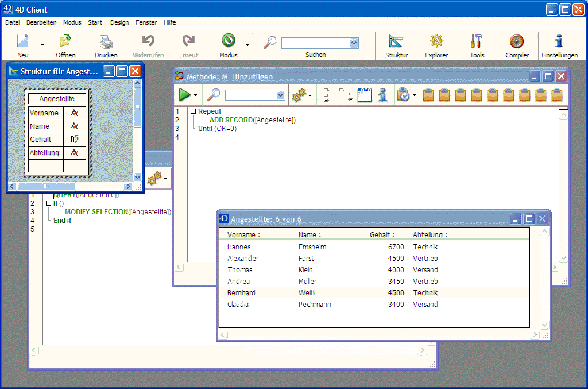Collapse the If code block
588x389 pixels.
pos(48,203)
